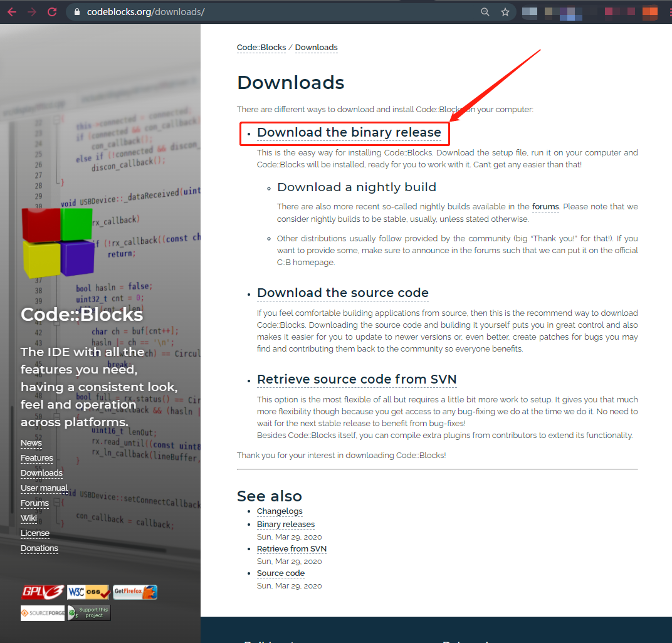Click the padlock security icon
This screenshot has width=672, height=643.
pos(76,11)
